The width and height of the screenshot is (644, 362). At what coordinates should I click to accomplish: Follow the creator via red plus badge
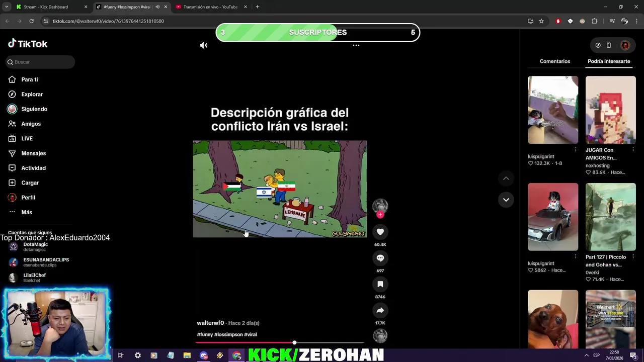pos(380,215)
